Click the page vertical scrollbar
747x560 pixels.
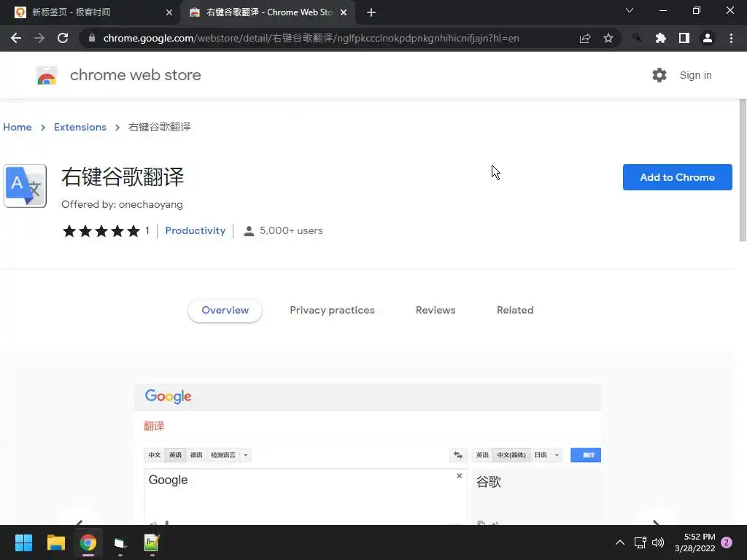click(x=743, y=170)
